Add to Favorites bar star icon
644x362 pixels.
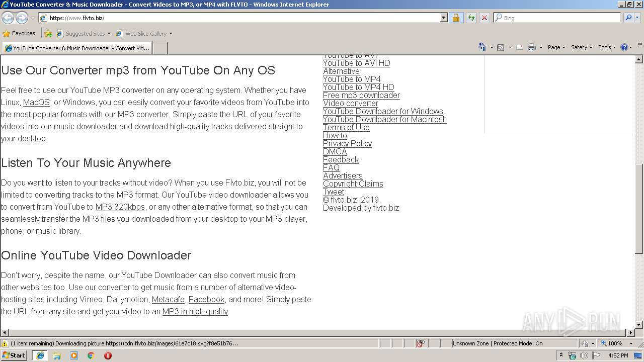pos(48,34)
